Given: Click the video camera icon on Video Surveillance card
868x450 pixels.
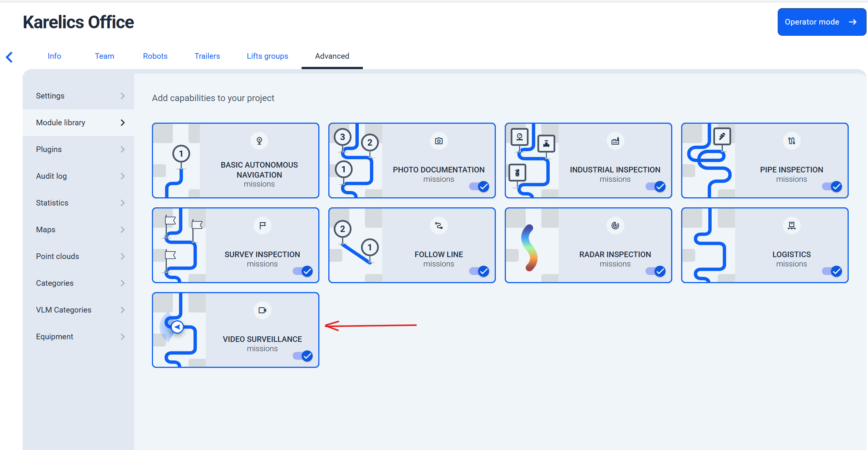Looking at the screenshot, I should (x=262, y=310).
